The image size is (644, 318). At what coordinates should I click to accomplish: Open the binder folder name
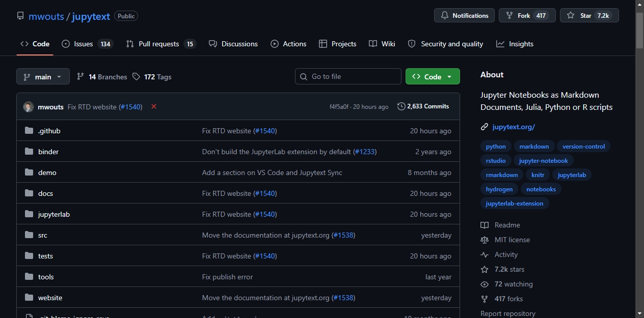48,152
